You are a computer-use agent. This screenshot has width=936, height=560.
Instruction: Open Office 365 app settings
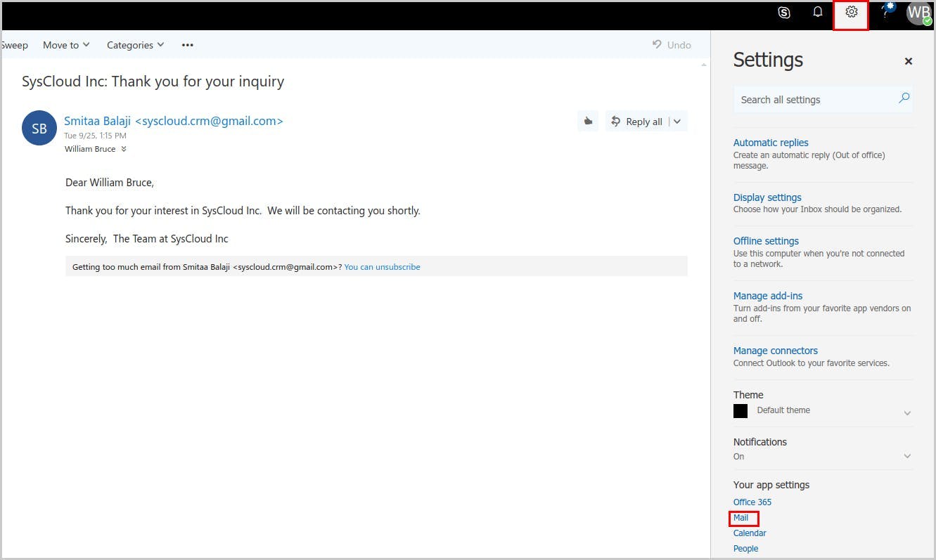[x=752, y=502]
